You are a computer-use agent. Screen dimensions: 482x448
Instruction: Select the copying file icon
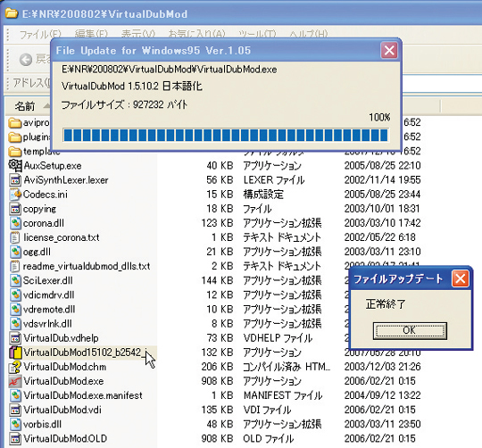point(15,209)
